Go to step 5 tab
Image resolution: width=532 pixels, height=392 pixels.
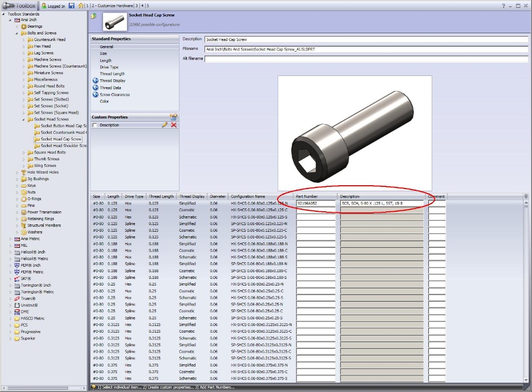coord(147,6)
